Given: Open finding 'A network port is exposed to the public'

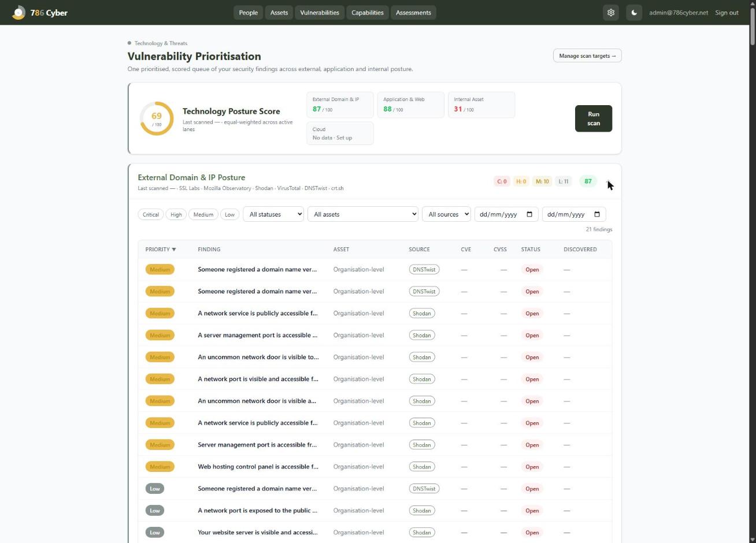Looking at the screenshot, I should [258, 511].
